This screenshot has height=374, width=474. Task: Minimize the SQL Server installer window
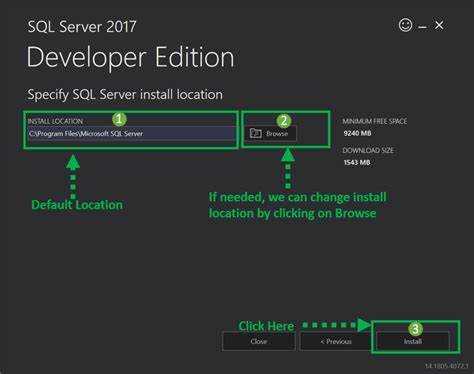pyautogui.click(x=423, y=27)
